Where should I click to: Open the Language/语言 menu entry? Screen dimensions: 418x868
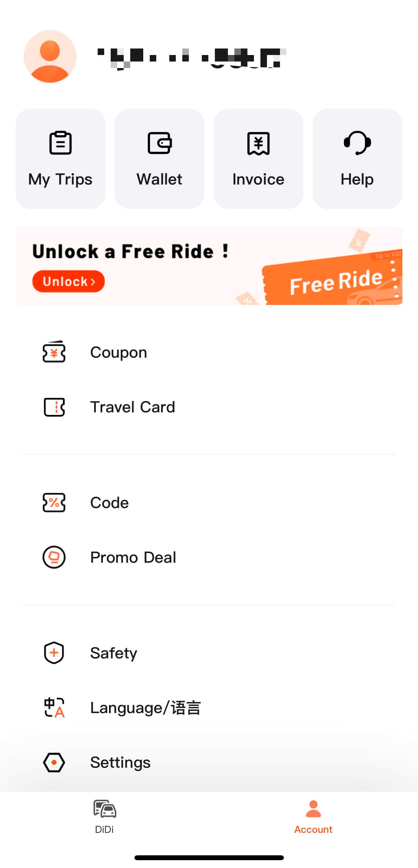[145, 707]
